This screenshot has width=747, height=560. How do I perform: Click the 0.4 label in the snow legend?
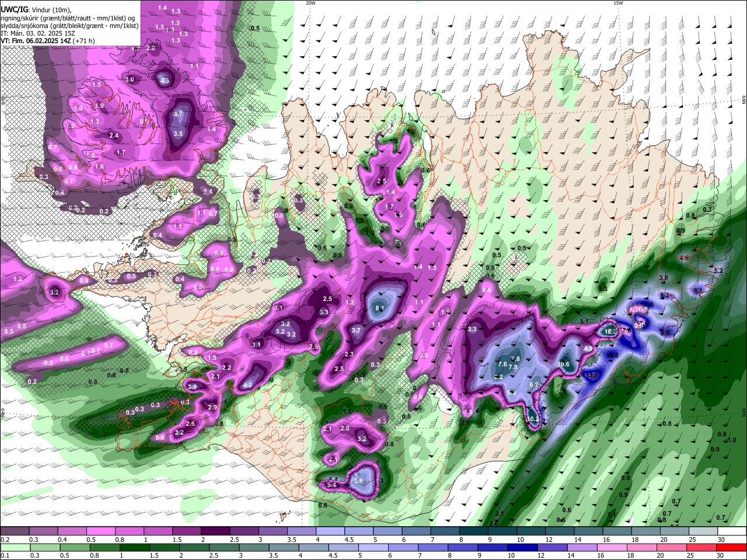(x=62, y=540)
